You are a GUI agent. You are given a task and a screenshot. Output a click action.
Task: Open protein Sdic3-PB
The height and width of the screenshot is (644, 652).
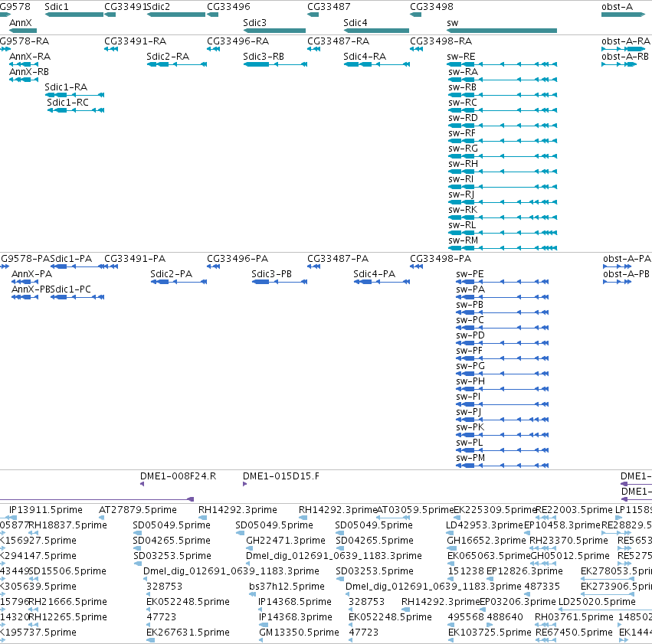click(x=271, y=274)
